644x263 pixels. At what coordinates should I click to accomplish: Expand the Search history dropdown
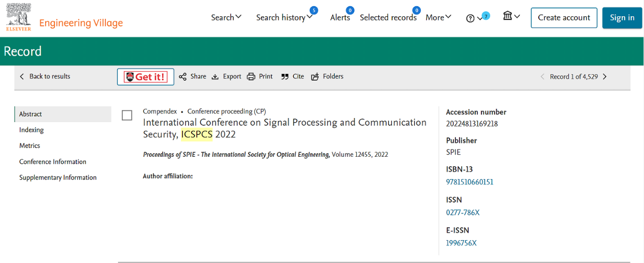click(284, 17)
